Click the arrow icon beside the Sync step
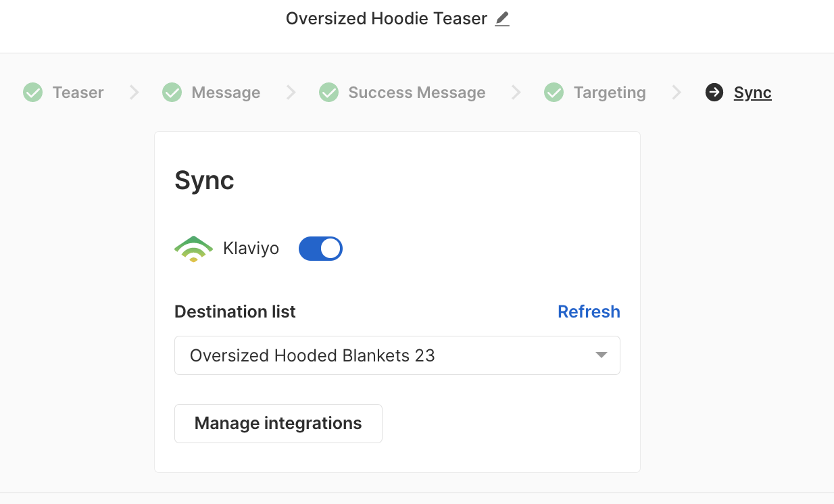 (714, 92)
